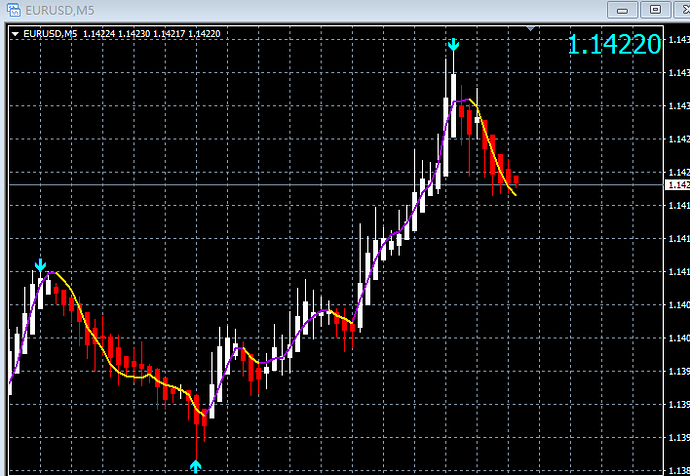690x476 pixels.
Task: Click the cyan down arrow on the first left peak
Action: 40,265
